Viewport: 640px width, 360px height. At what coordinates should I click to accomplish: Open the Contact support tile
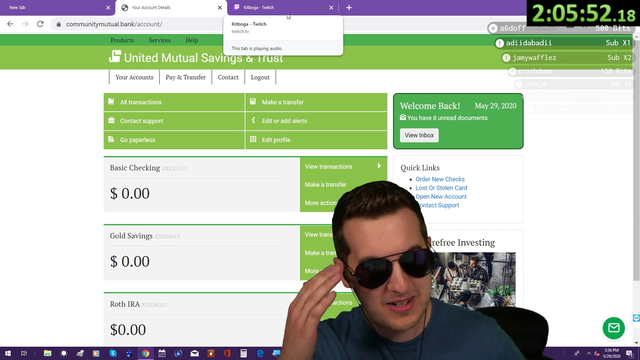click(174, 121)
